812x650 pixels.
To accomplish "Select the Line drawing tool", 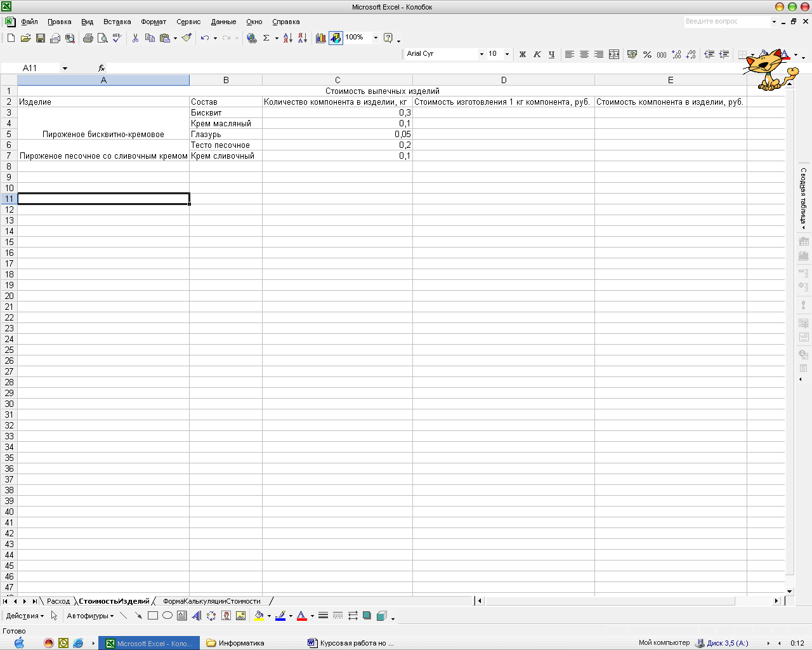I will click(124, 616).
